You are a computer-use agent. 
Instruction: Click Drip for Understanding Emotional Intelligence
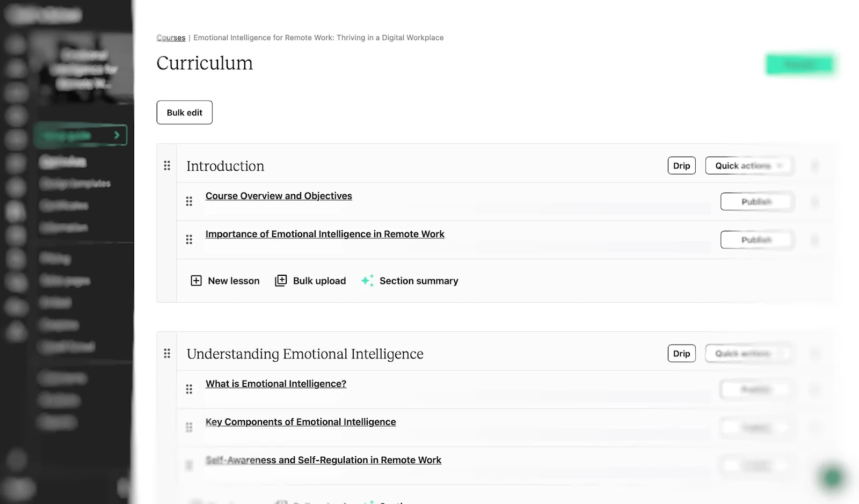pos(681,353)
